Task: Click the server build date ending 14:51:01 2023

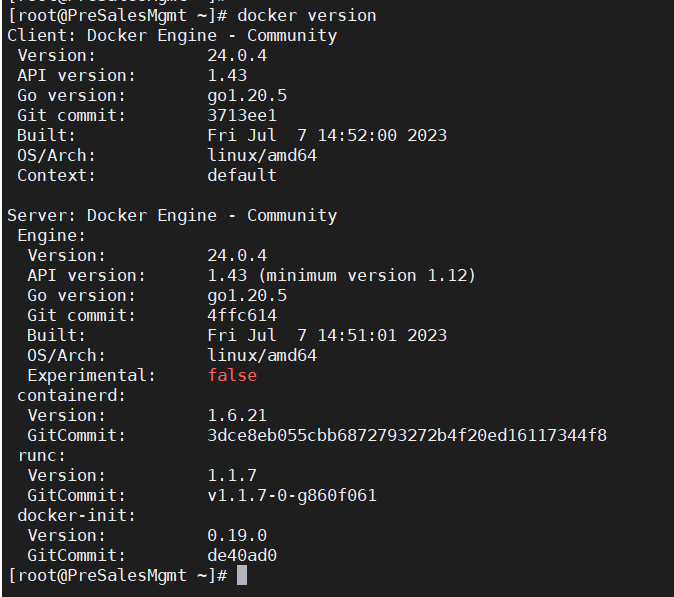Action: pos(327,335)
